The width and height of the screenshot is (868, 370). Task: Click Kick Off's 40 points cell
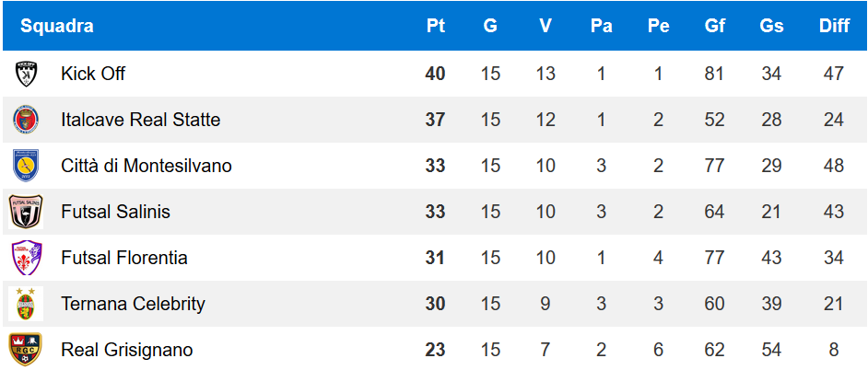click(435, 74)
